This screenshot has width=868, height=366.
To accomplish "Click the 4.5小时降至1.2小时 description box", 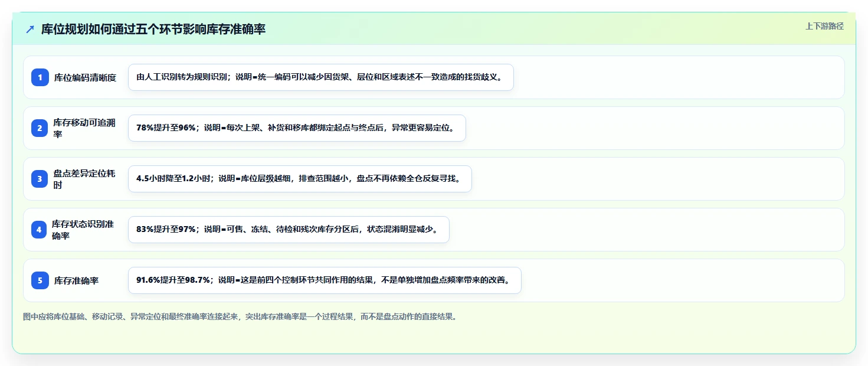I will (x=300, y=179).
